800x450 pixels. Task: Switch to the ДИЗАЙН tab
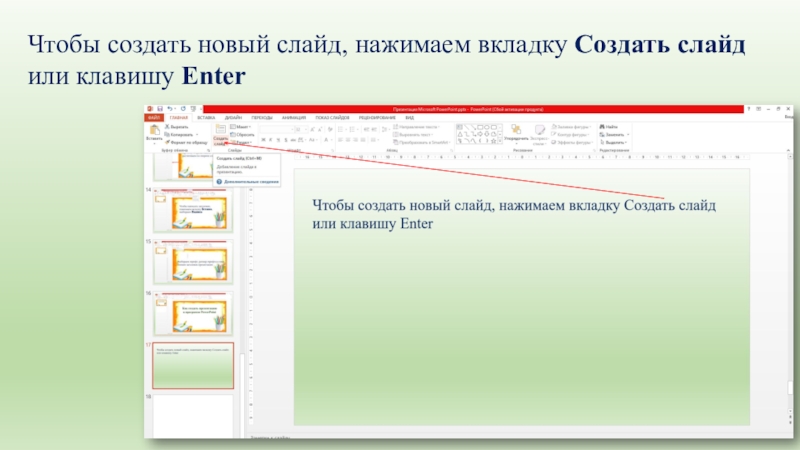[x=233, y=118]
